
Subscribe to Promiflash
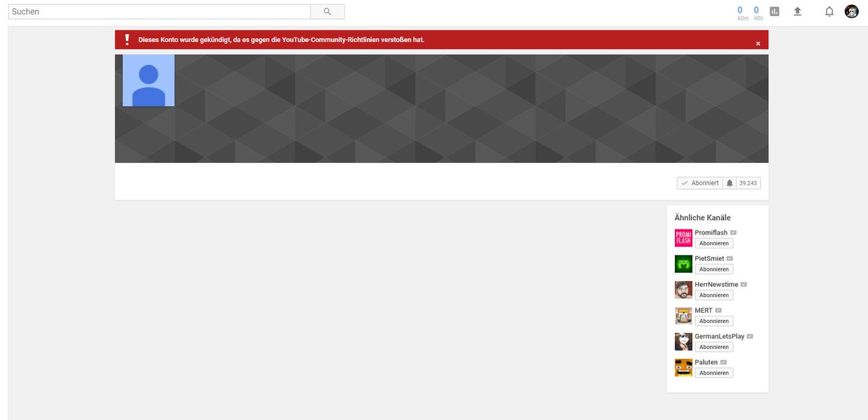tap(714, 243)
